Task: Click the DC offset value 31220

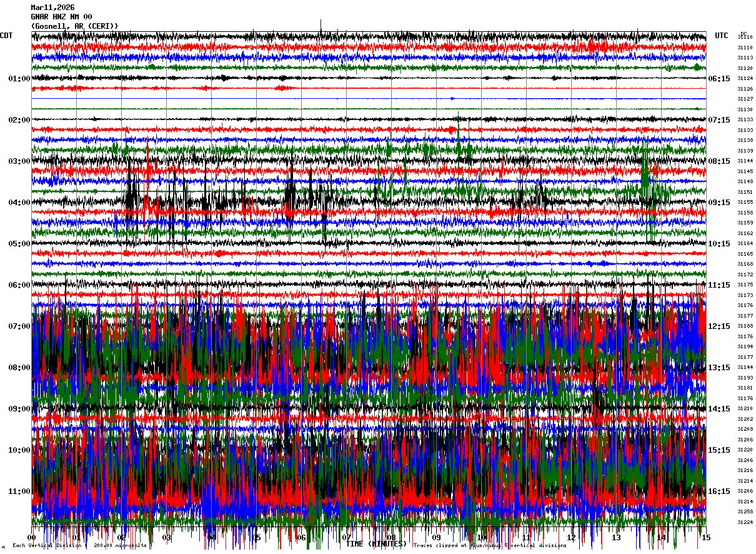Action: tap(745, 450)
